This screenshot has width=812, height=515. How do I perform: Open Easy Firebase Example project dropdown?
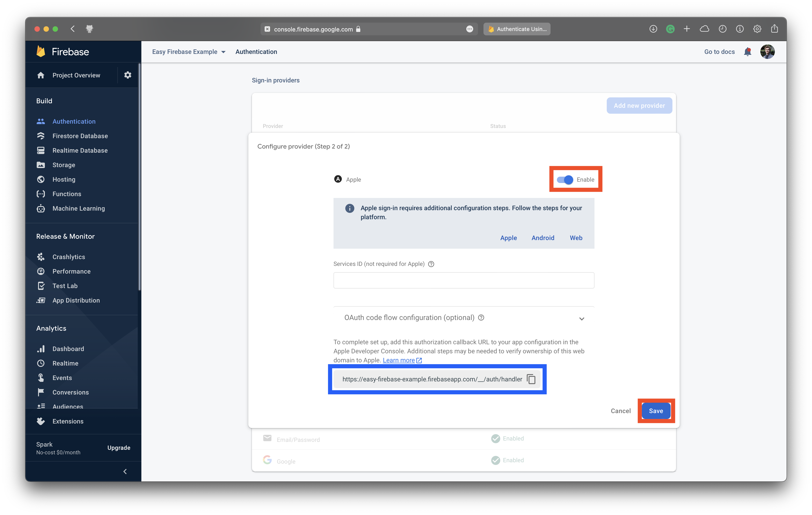tap(188, 52)
